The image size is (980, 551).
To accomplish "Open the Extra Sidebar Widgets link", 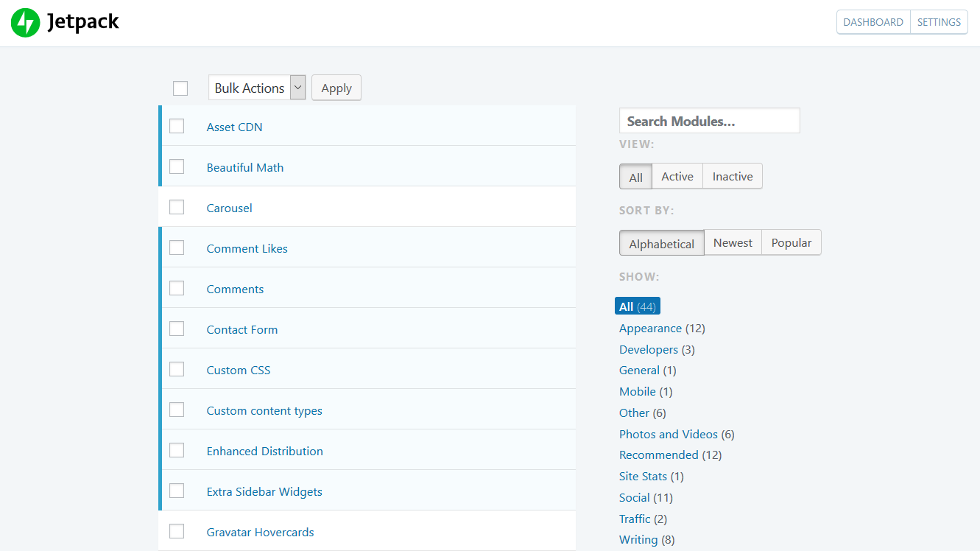I will click(x=264, y=491).
